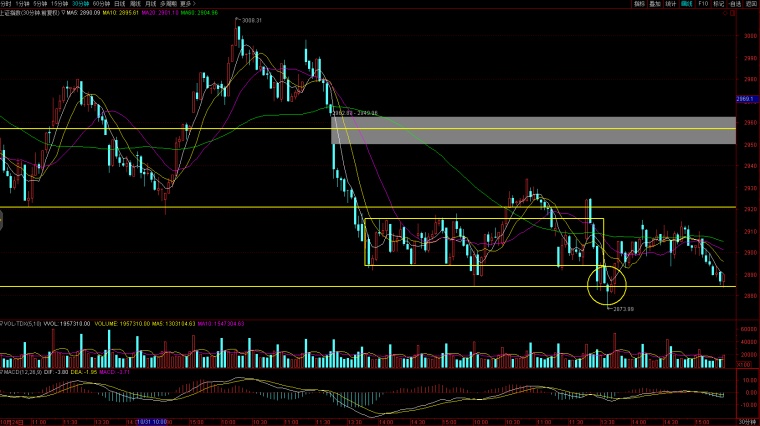Viewport: 760px width, 426px height.
Task: Open the VOL-TDX indicator dropdown
Action: [2, 323]
